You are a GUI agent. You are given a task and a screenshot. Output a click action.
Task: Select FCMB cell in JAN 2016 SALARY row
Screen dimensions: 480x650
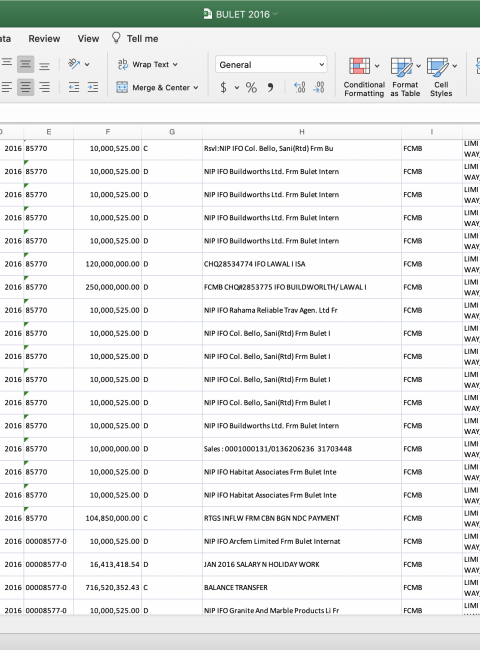432,565
